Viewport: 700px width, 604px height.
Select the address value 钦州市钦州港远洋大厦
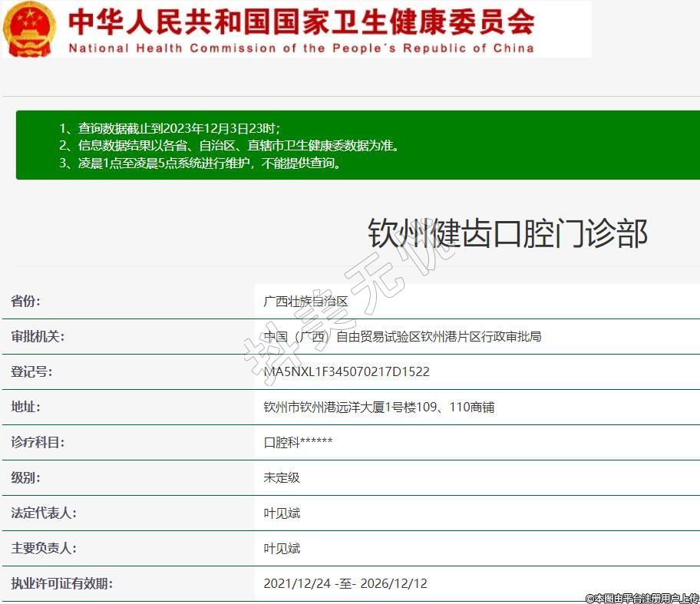coord(378,408)
